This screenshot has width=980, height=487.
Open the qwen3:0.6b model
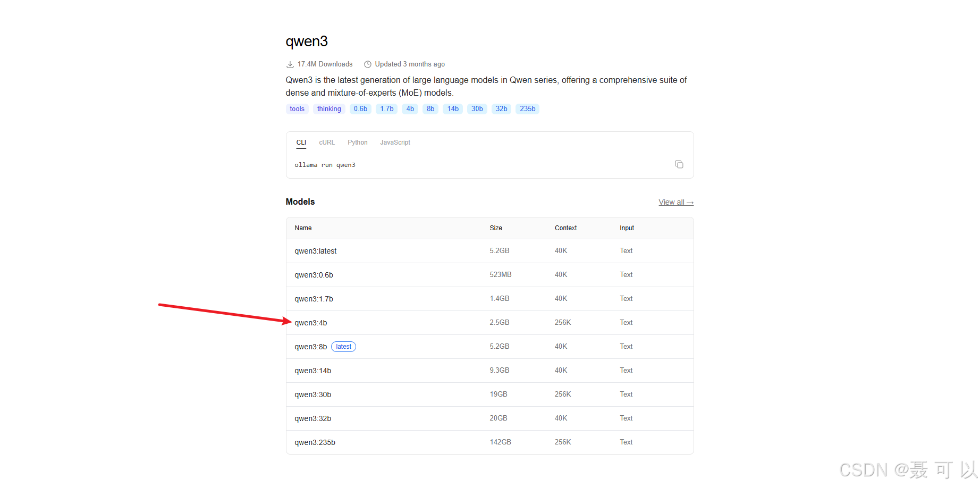coord(314,275)
